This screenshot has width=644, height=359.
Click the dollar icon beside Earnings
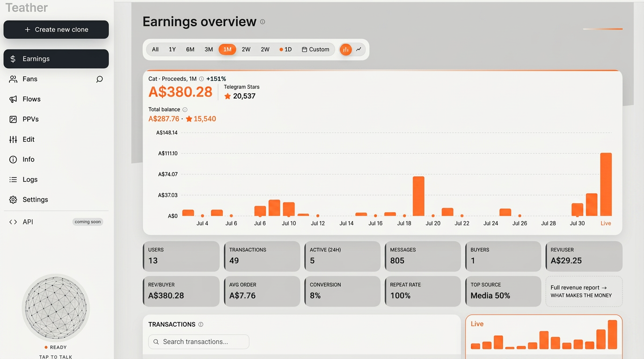point(13,59)
